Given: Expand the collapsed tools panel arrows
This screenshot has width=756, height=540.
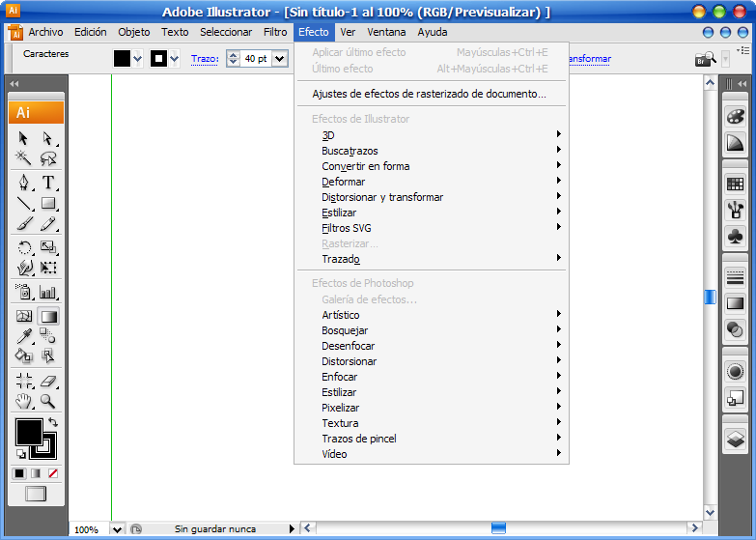Looking at the screenshot, I should pos(14,85).
